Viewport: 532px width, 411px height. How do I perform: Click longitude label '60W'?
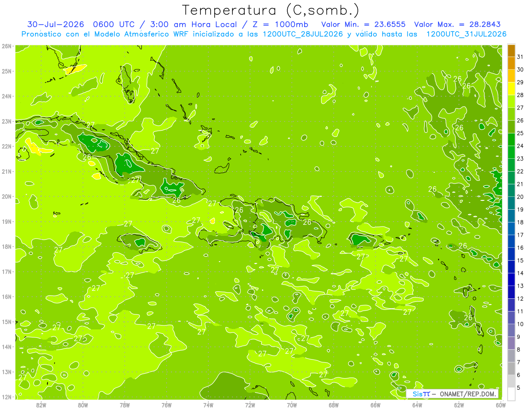[x=501, y=405]
